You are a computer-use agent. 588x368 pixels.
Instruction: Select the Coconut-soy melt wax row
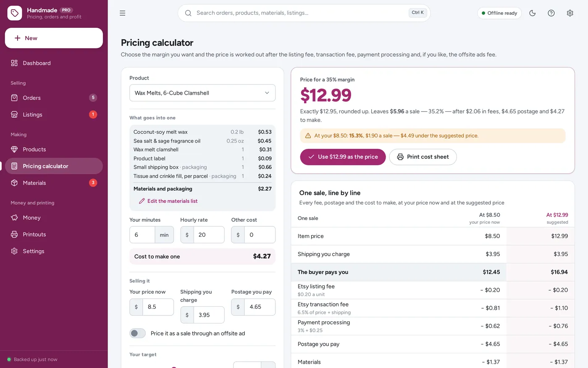coord(202,132)
